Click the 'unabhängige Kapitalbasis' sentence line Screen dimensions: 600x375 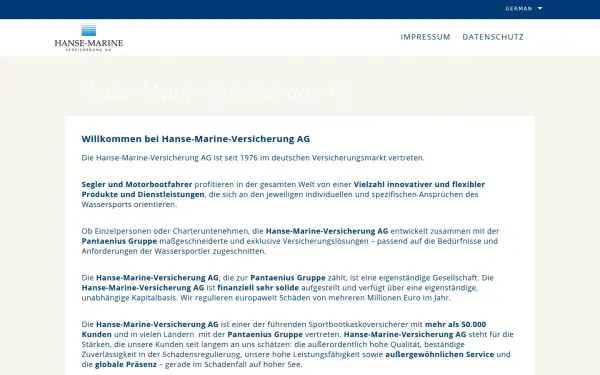point(266,298)
